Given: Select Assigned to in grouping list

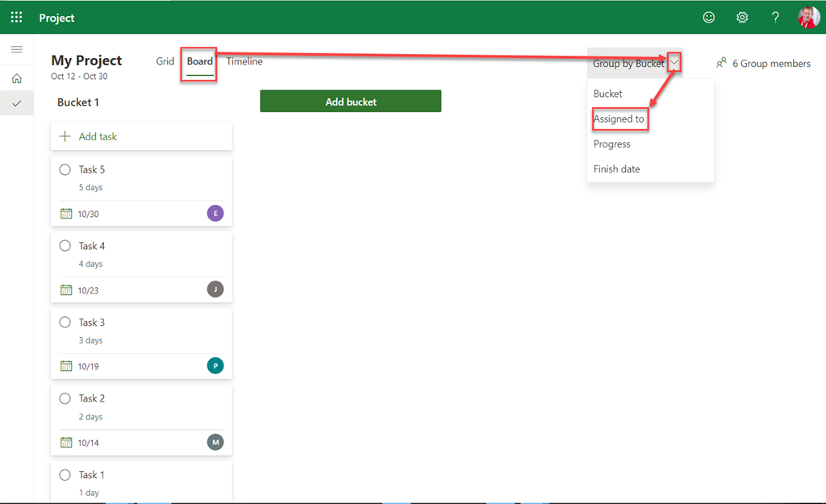Looking at the screenshot, I should 619,119.
